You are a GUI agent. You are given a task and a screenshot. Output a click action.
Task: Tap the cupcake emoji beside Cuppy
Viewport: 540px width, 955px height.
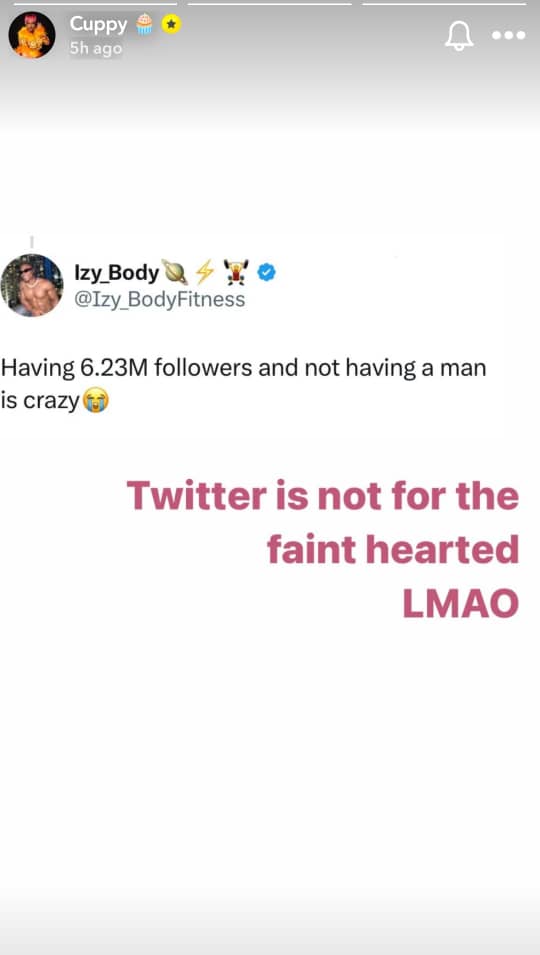[x=144, y=24]
